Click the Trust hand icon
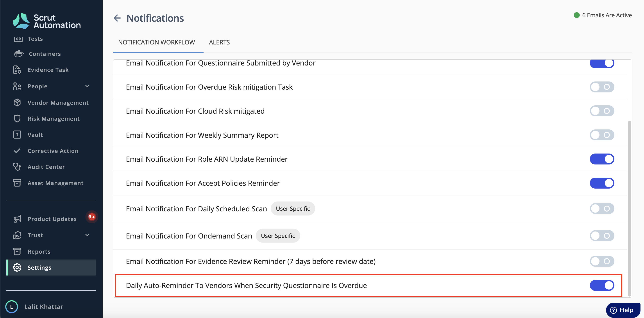This screenshot has height=318, width=644. (17, 235)
